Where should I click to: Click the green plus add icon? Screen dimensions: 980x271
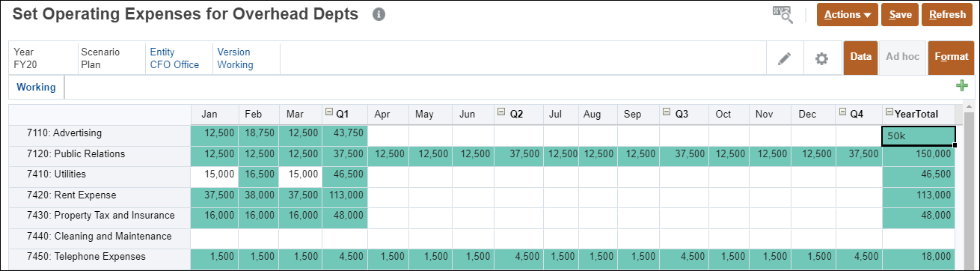tap(962, 86)
